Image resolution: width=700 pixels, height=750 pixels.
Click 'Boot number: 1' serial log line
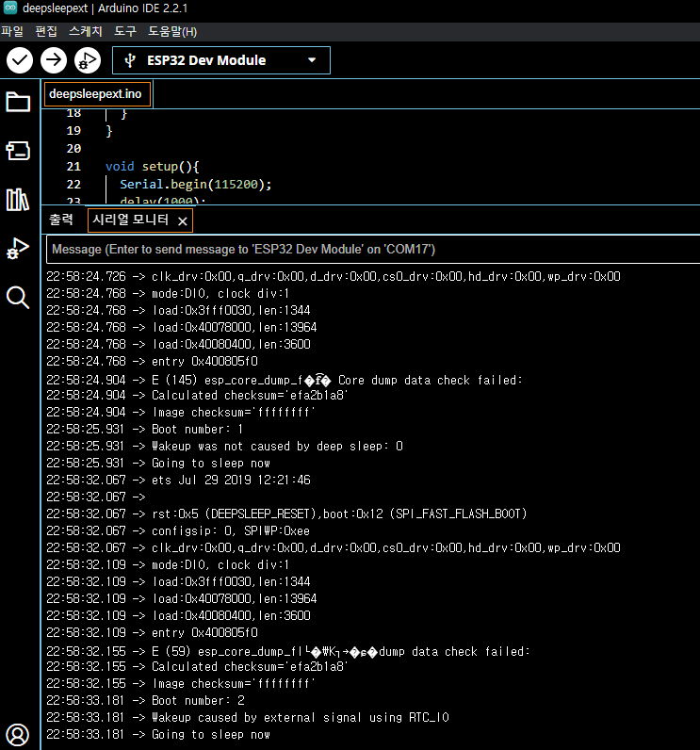coord(145,429)
